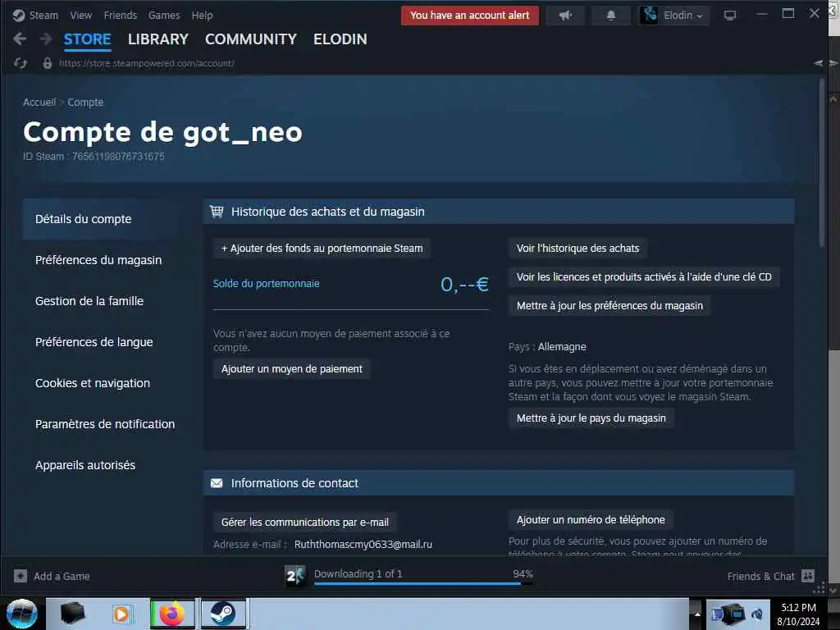The width and height of the screenshot is (840, 630).
Task: Click Ajouter des fonds au portemonnaie Steam
Action: [322, 249]
